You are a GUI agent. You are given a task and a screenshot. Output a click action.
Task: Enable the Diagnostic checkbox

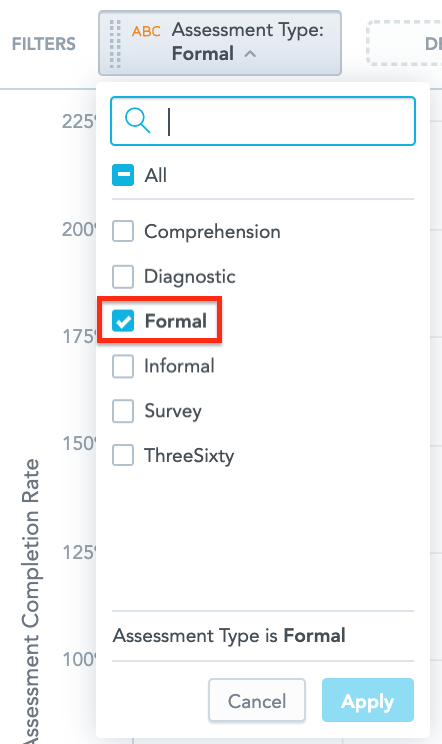pos(123,276)
